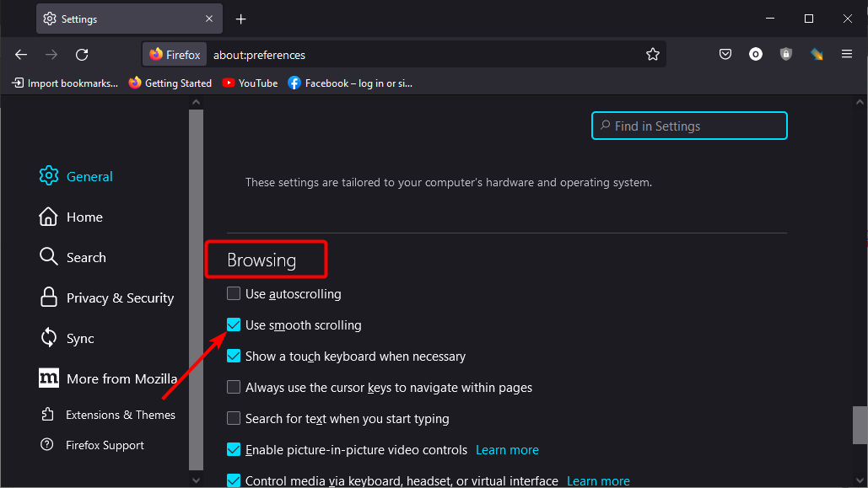
Task: Minimize the Firefox window
Action: [x=770, y=19]
